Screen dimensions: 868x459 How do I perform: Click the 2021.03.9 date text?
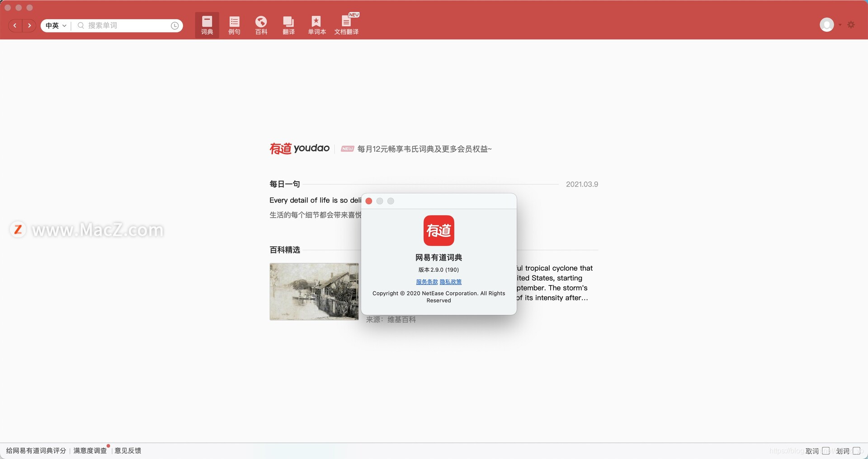(582, 184)
